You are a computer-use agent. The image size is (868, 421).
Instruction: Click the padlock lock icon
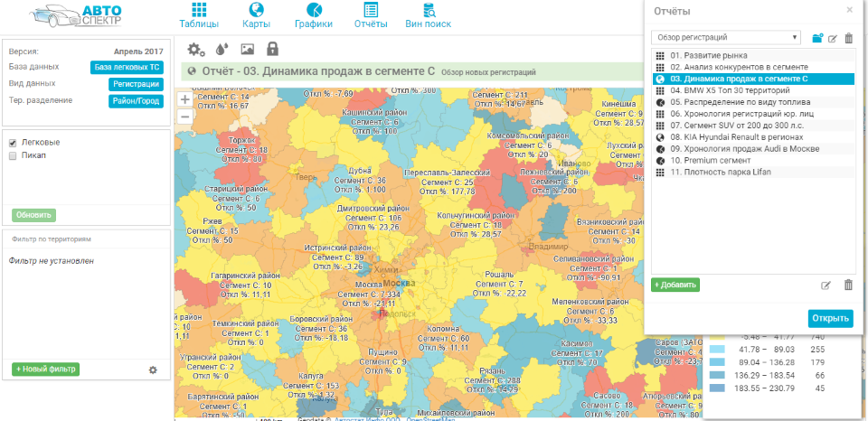coord(272,49)
